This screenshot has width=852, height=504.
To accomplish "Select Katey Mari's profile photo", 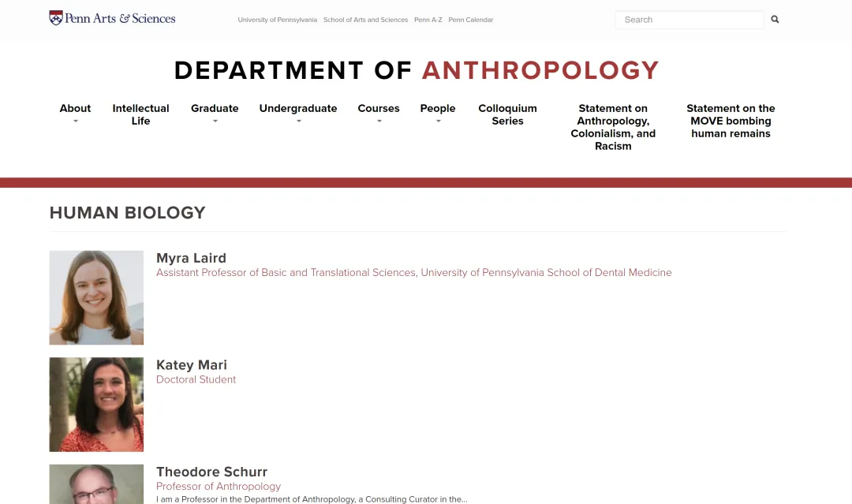I will point(97,405).
